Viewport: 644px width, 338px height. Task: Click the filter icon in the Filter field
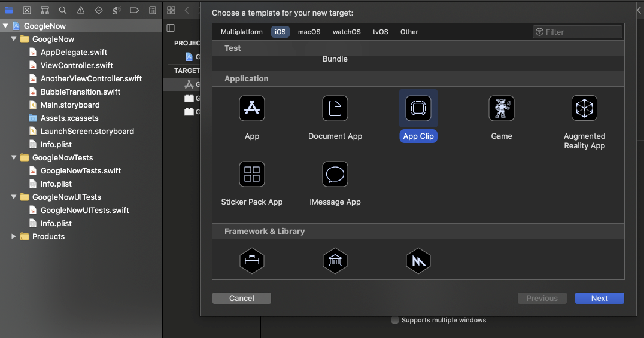(x=540, y=32)
